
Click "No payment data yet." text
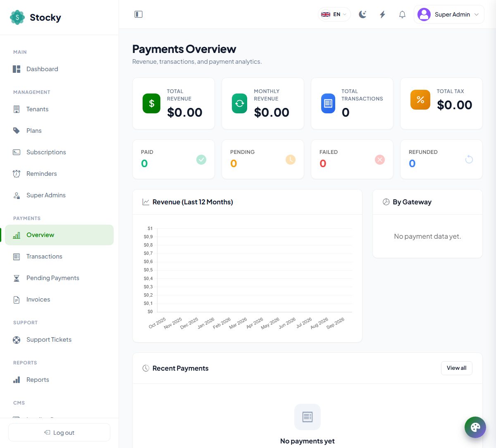click(x=427, y=236)
